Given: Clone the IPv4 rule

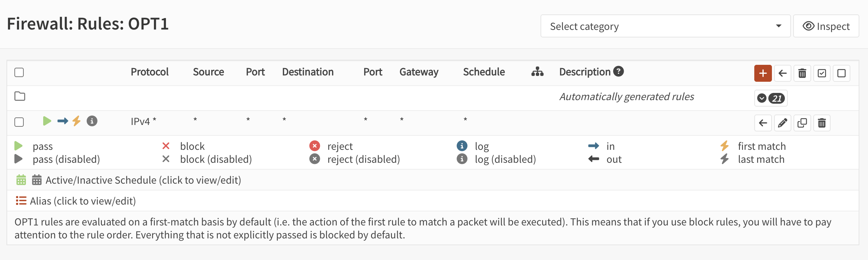Looking at the screenshot, I should pos(802,123).
